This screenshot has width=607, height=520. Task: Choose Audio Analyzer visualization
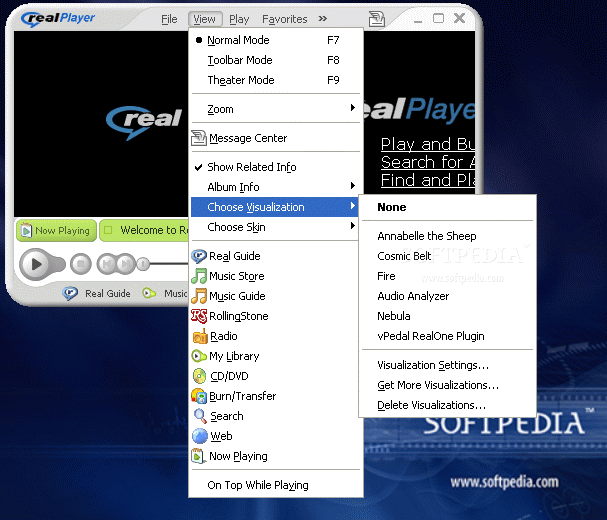click(x=447, y=296)
